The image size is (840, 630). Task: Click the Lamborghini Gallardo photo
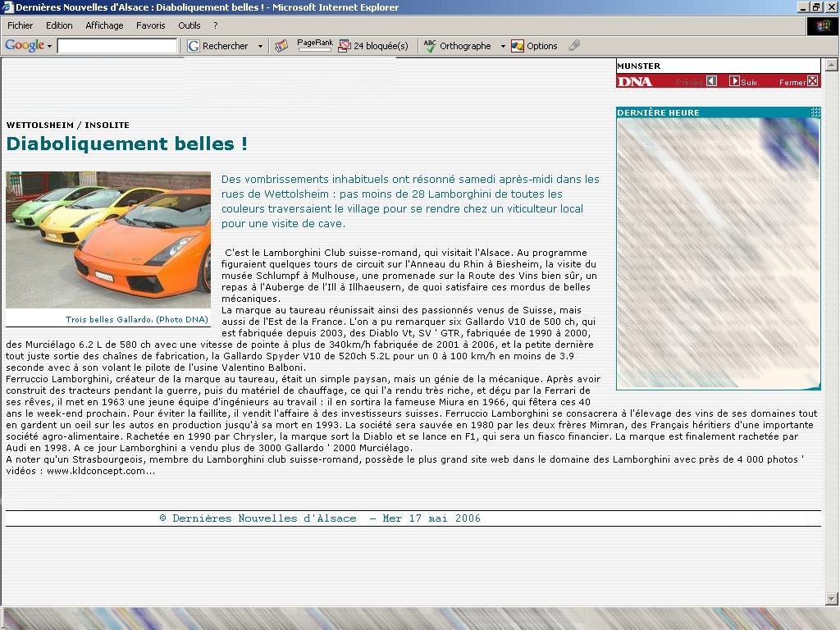click(x=108, y=240)
